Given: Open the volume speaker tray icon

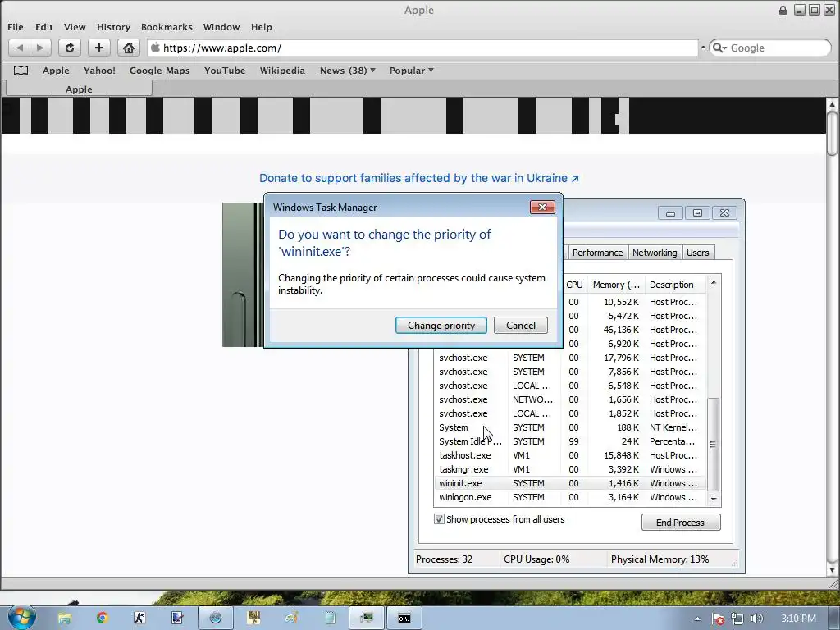Looking at the screenshot, I should tap(756, 619).
